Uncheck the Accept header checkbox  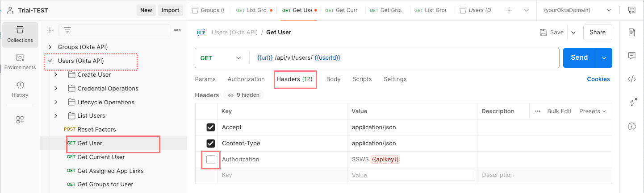point(211,127)
